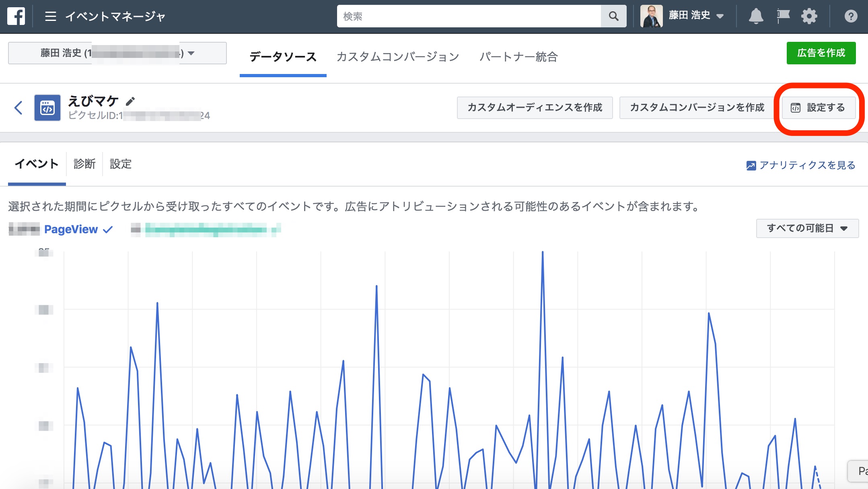Edit pixel name via pencil icon
The height and width of the screenshot is (489, 868).
130,101
